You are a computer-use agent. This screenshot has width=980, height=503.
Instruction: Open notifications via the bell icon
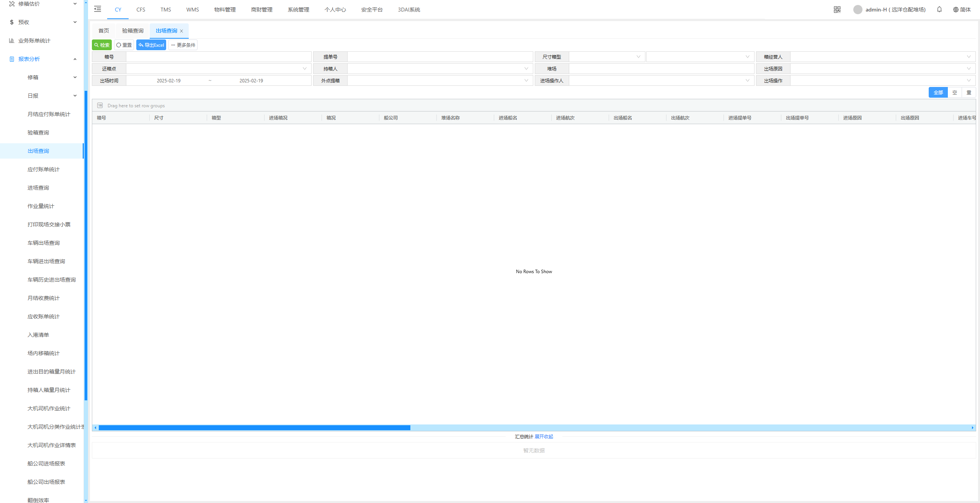coord(939,10)
